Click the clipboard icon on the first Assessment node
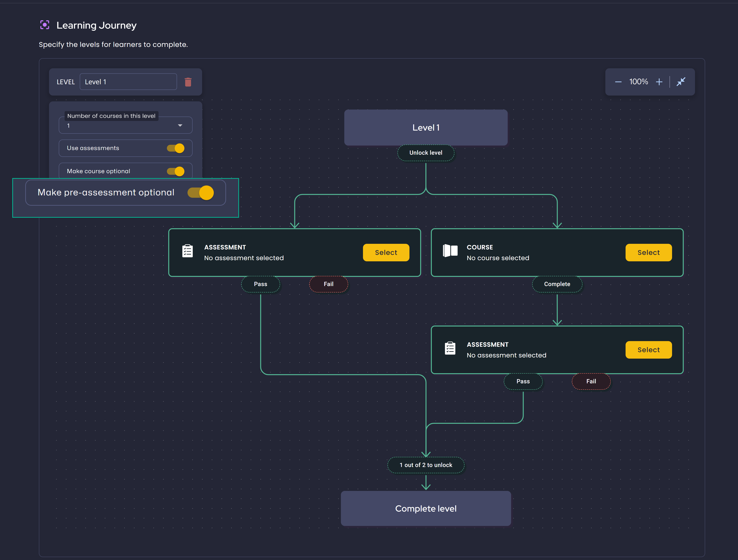 (x=188, y=251)
